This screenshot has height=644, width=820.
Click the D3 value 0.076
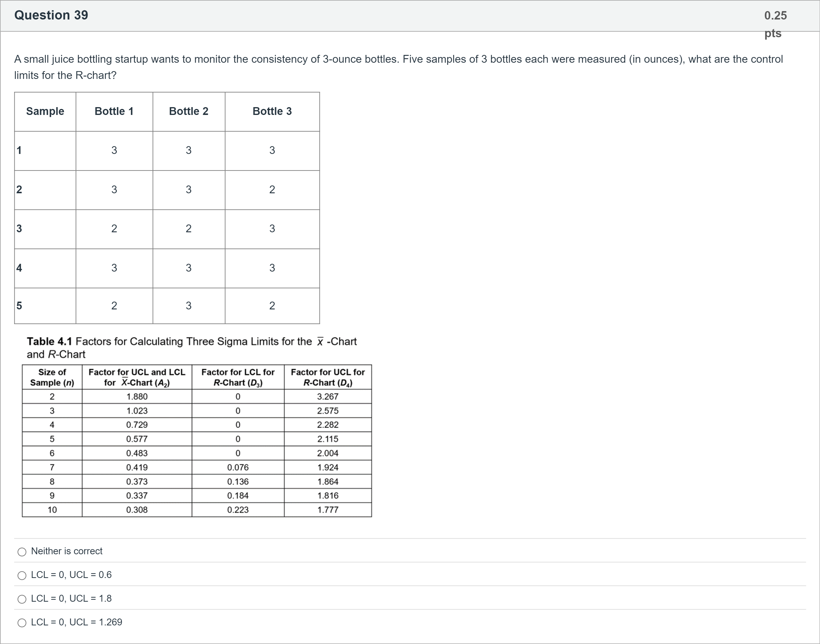pyautogui.click(x=238, y=468)
